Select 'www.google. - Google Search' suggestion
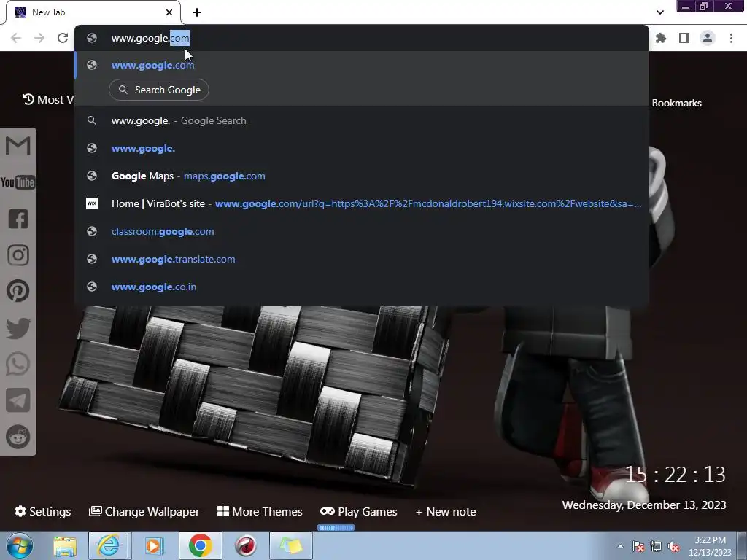Viewport: 747px width, 560px height. pos(362,120)
